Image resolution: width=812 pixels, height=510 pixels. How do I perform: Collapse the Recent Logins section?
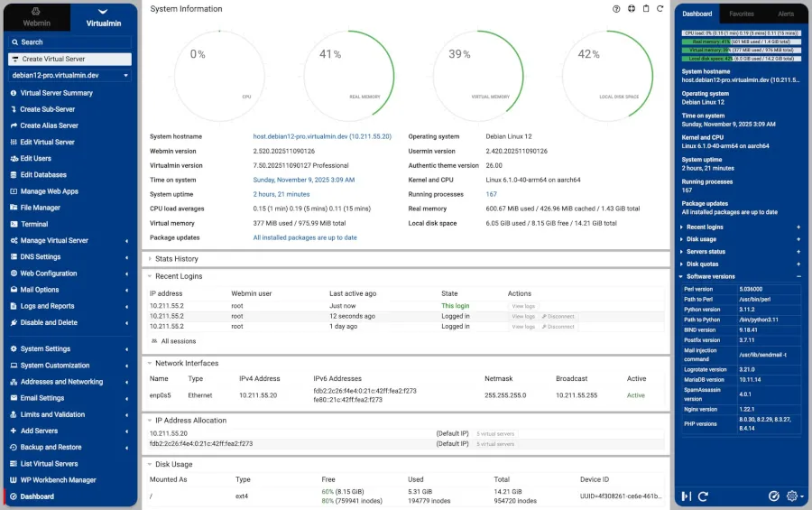[x=178, y=276]
